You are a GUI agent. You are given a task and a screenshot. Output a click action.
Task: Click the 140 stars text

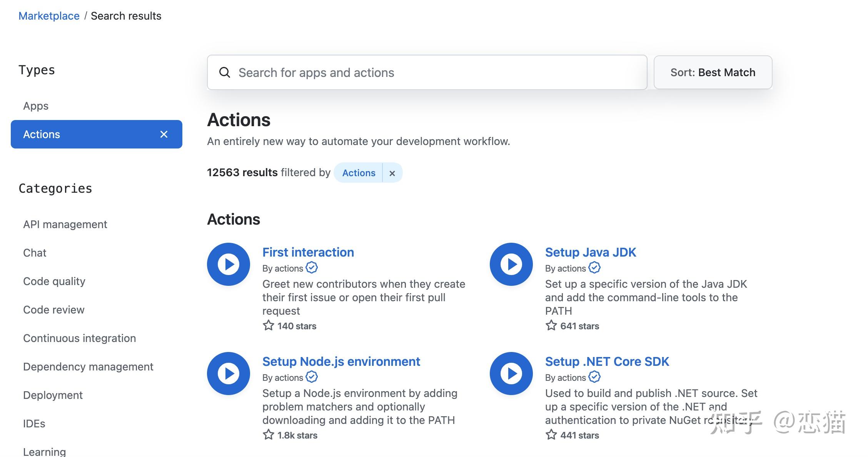coord(297,326)
